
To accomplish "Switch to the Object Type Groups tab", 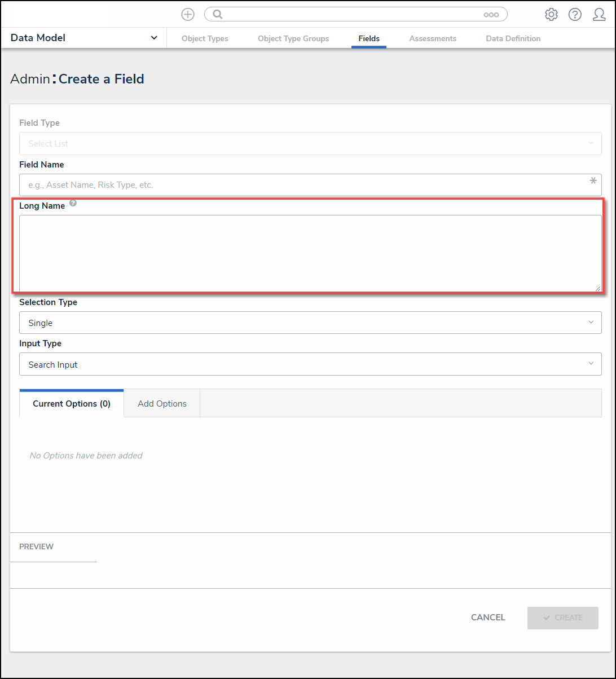I will pyautogui.click(x=293, y=38).
